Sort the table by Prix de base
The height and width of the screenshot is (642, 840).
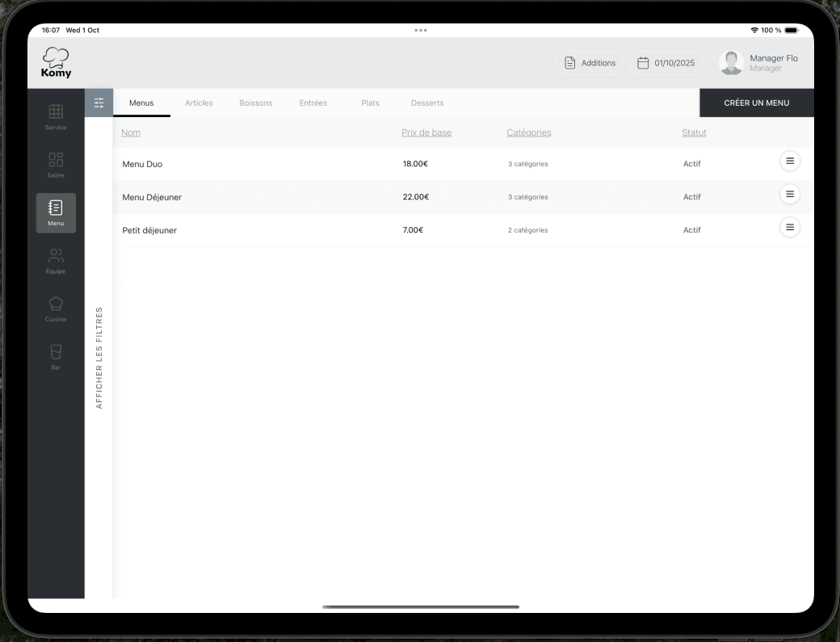click(x=426, y=132)
